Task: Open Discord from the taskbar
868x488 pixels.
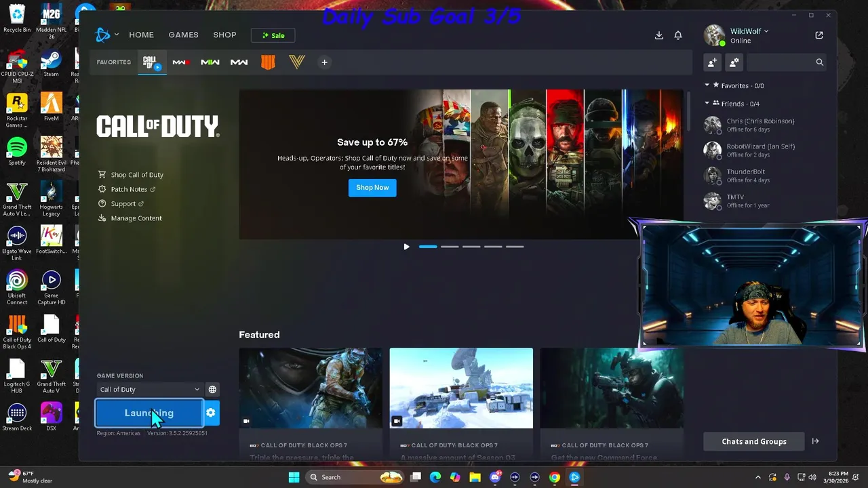Action: 495,477
